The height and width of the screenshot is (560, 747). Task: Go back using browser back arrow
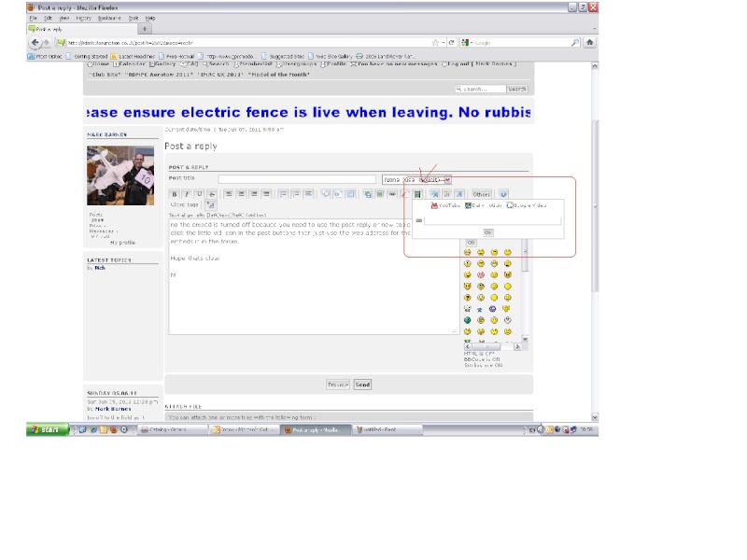pyautogui.click(x=35, y=42)
